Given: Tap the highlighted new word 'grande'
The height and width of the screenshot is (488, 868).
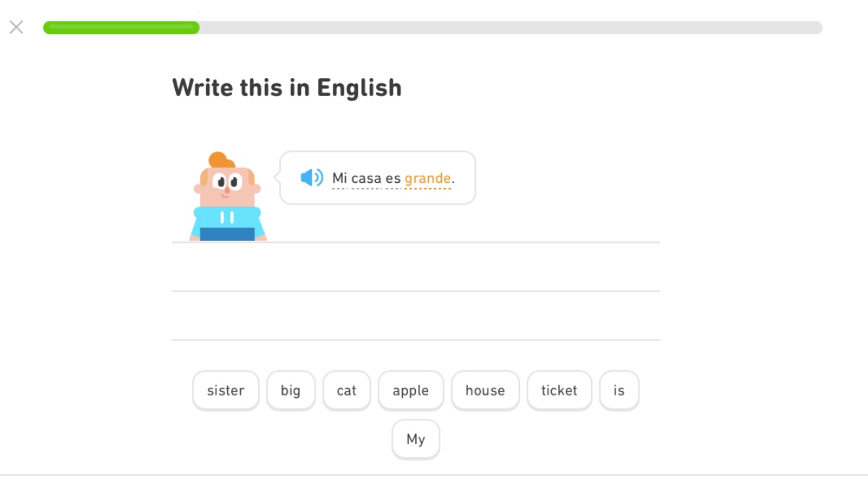Looking at the screenshot, I should point(427,178).
